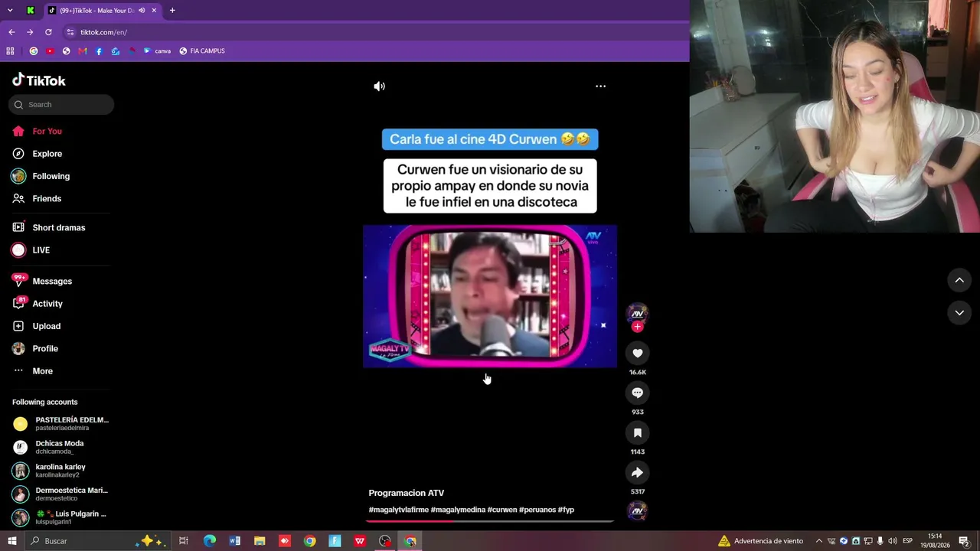This screenshot has width=980, height=551.
Task: Open the Facebook bookmark
Action: 99,51
